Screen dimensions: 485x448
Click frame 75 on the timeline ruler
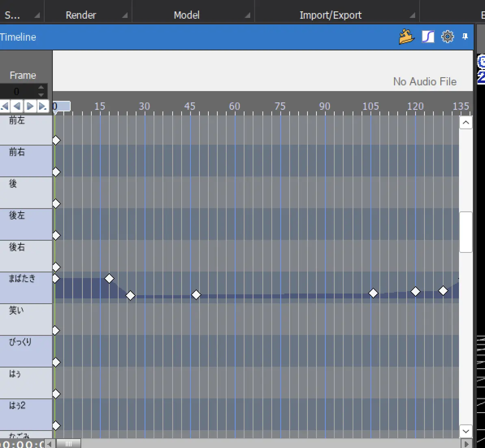point(280,107)
